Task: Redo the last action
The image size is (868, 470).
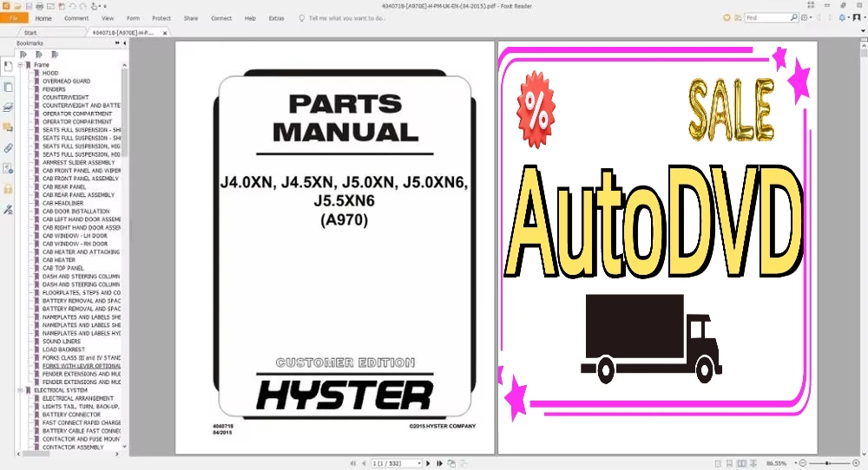Action: tap(83, 6)
